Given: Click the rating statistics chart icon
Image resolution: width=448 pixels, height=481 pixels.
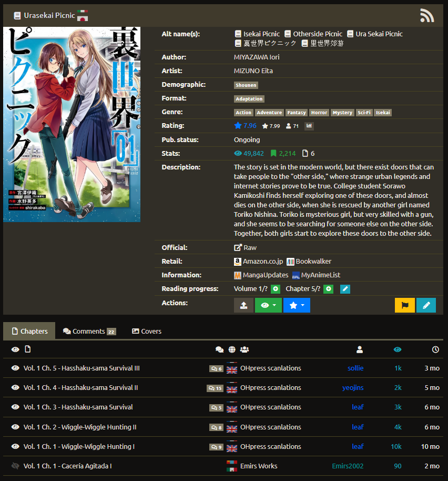Looking at the screenshot, I should click(309, 126).
